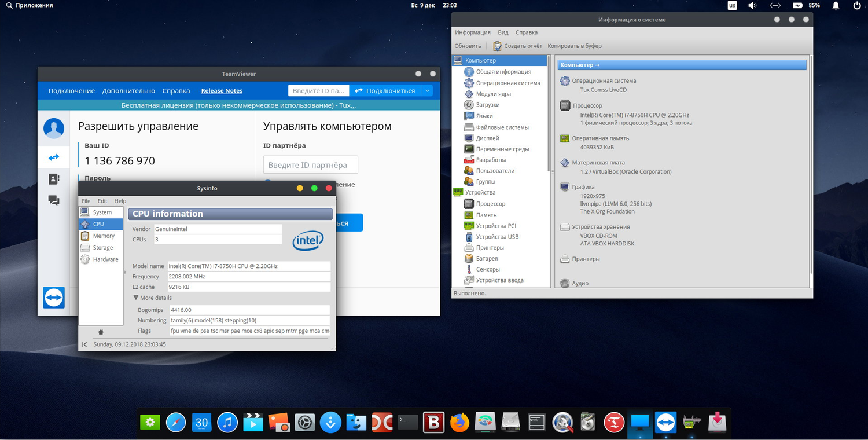Open the Edit menu in Sysinfo

coord(102,201)
